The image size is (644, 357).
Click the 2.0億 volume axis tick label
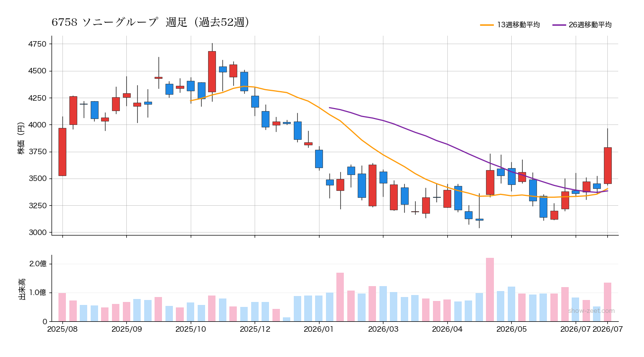38,264
